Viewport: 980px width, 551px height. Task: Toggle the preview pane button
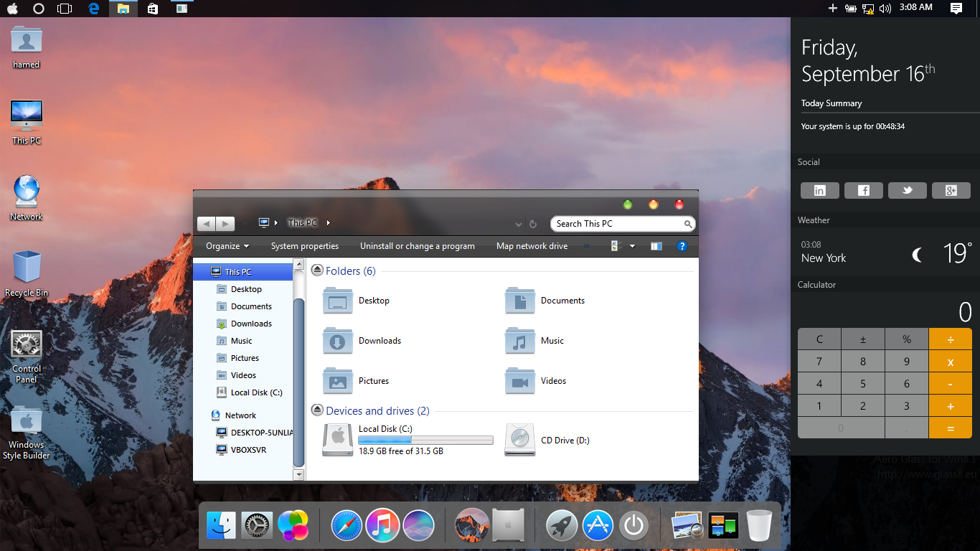(656, 246)
